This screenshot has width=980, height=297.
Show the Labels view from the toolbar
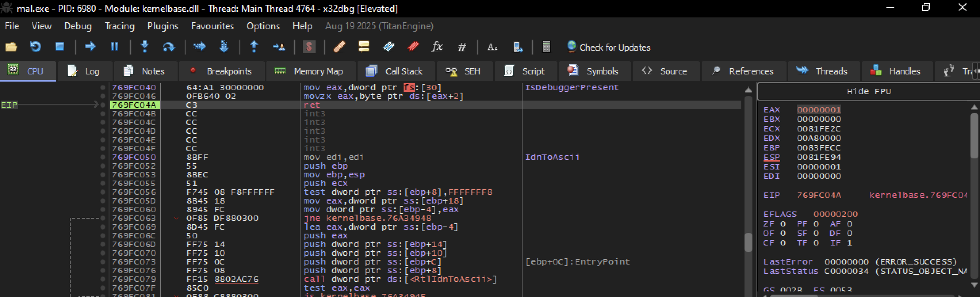389,47
